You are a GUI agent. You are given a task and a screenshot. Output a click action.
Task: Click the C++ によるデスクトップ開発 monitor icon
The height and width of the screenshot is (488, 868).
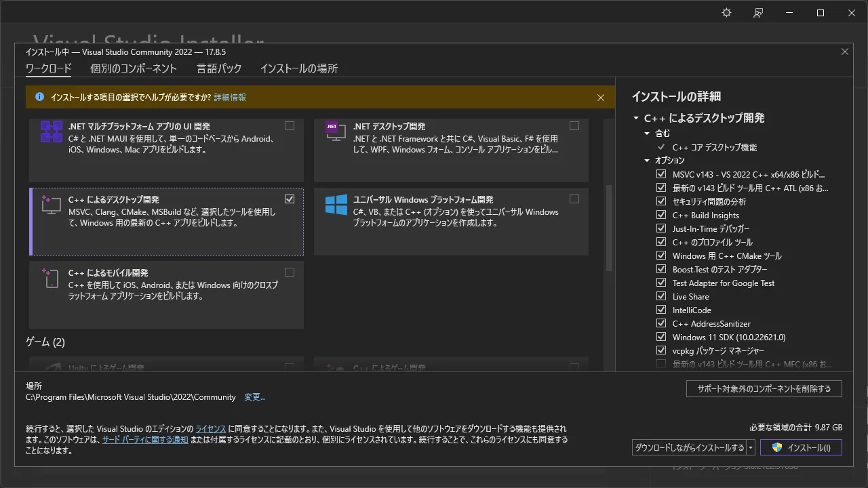point(52,205)
